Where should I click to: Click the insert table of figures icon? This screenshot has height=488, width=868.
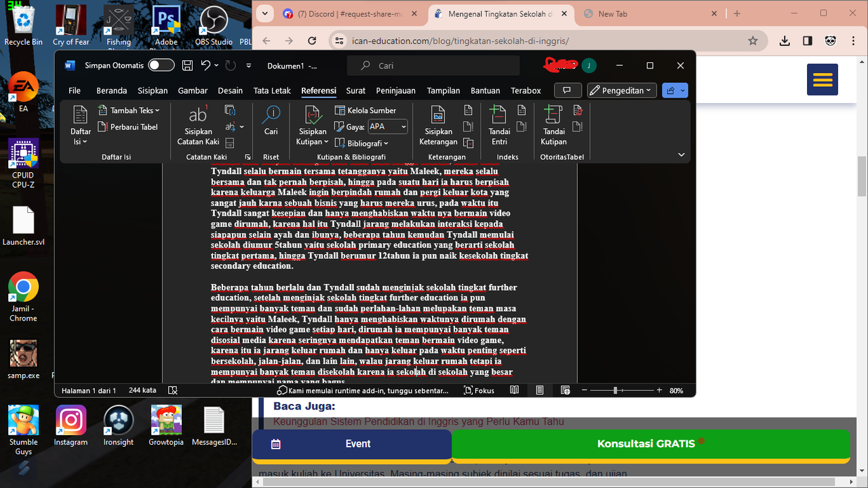(468, 110)
